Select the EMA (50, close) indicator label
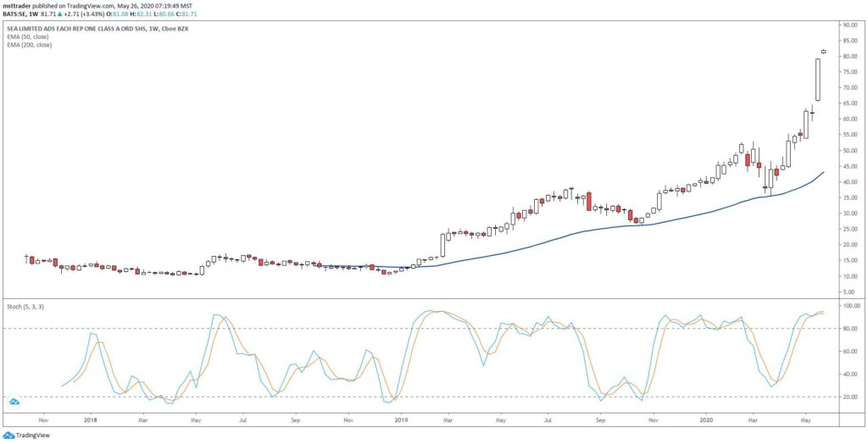The image size is (868, 444). 28,36
